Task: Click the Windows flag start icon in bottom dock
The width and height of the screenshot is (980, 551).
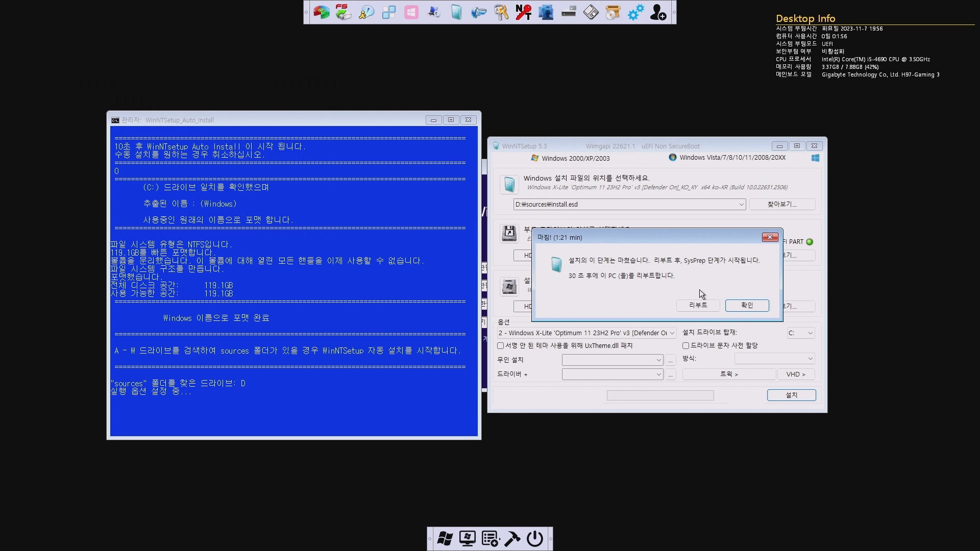Action: tap(445, 539)
